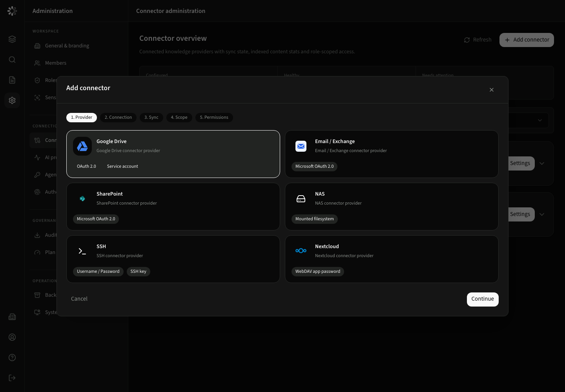
Task: Click the logout icon in left rail
Action: point(12,378)
